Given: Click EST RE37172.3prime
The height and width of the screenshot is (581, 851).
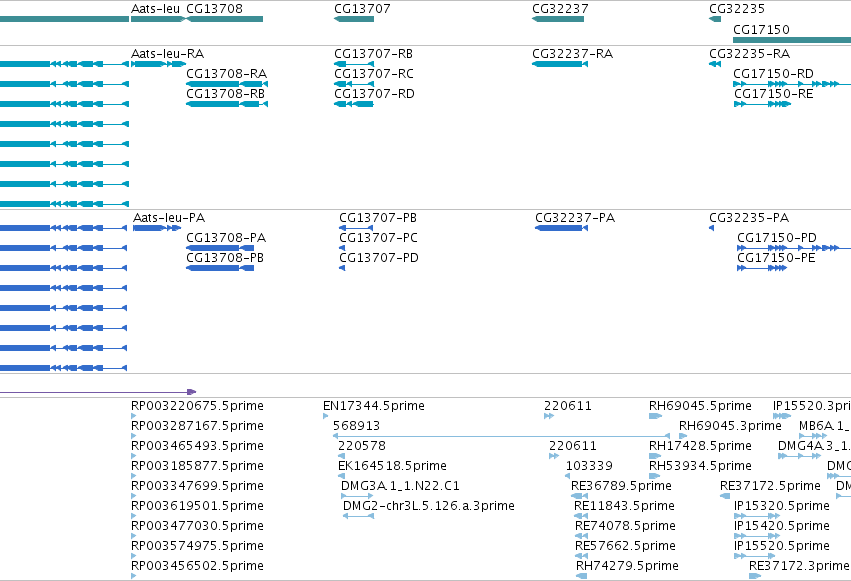Looking at the screenshot, I should pos(799,566).
